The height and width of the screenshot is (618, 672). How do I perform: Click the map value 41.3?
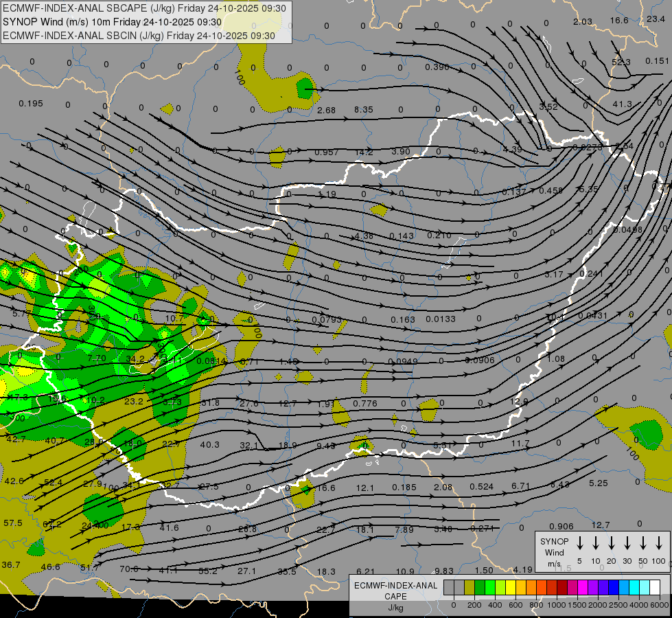point(623,104)
